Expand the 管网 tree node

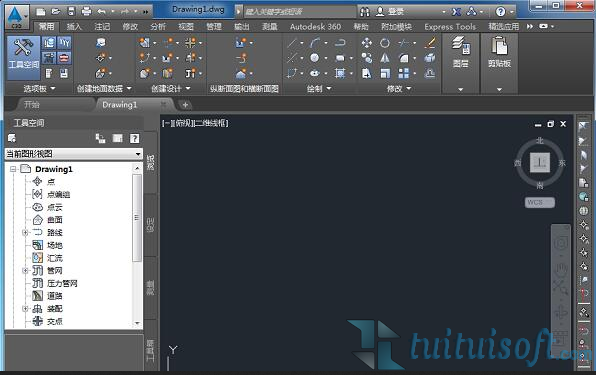point(25,271)
